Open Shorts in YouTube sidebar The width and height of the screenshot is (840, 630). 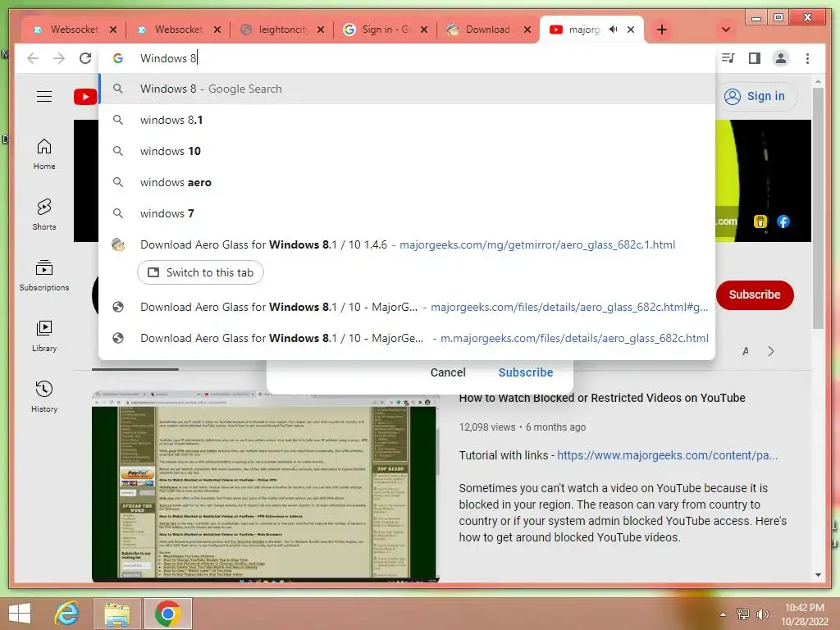point(44,215)
